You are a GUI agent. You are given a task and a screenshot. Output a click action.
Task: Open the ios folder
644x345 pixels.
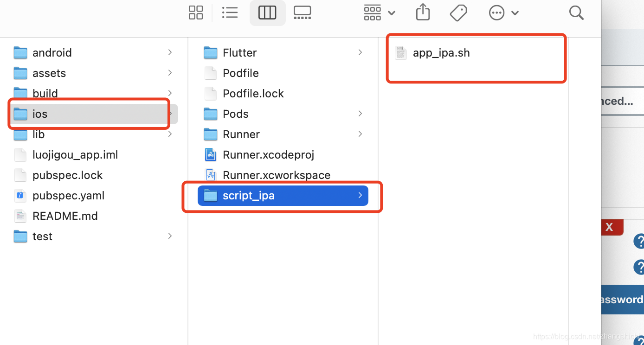tap(40, 114)
